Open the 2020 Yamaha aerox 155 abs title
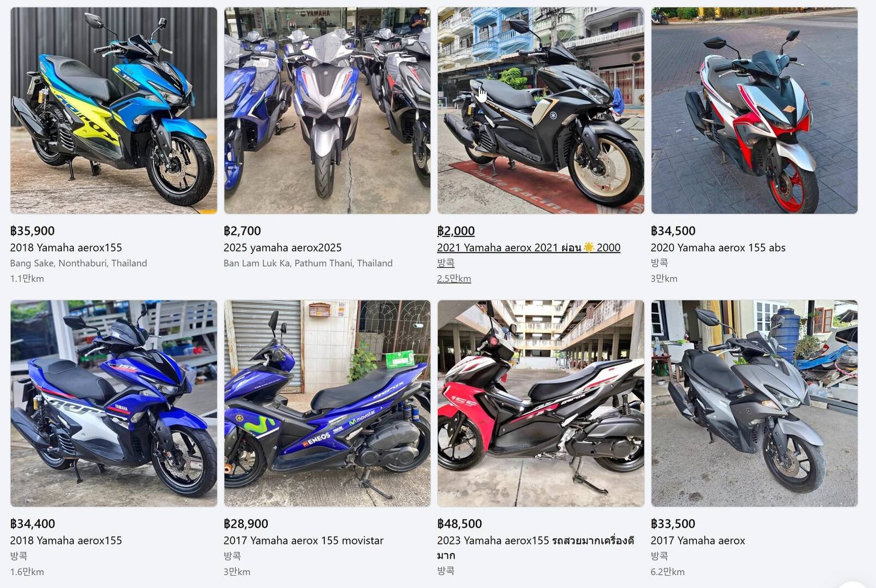876x588 pixels. coord(718,247)
